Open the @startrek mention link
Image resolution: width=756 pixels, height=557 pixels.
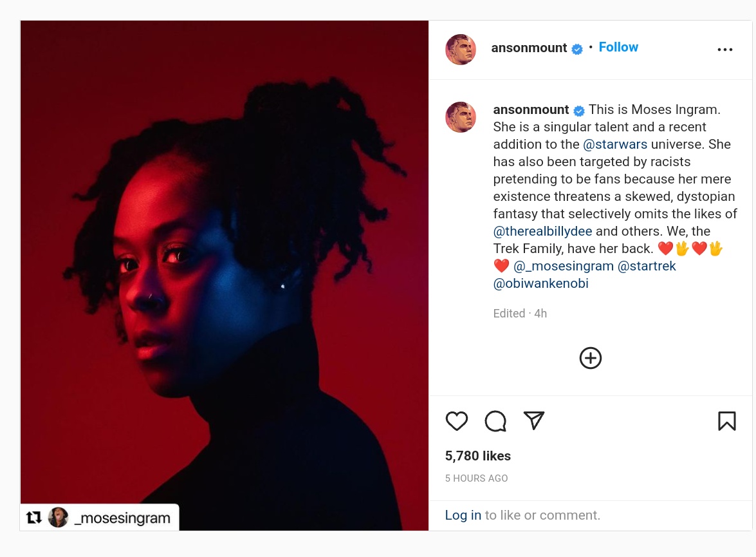coord(647,266)
